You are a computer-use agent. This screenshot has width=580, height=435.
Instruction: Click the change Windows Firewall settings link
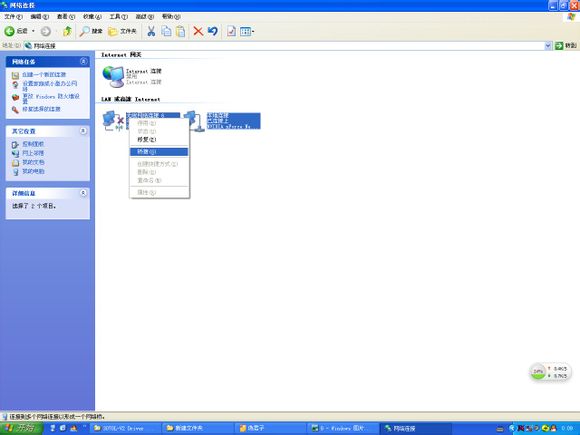(51, 98)
